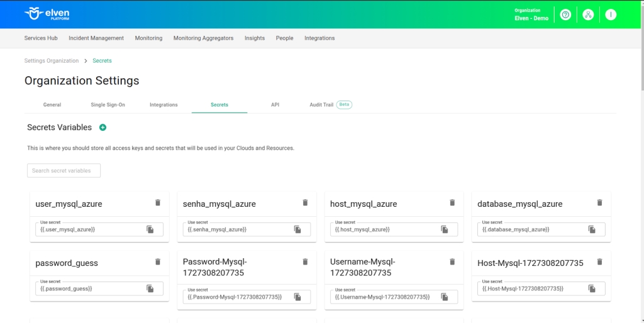Viewport: 644px width, 323px height.
Task: Copy the Host-Mysql-1727308207735 secret reference
Action: click(x=592, y=288)
